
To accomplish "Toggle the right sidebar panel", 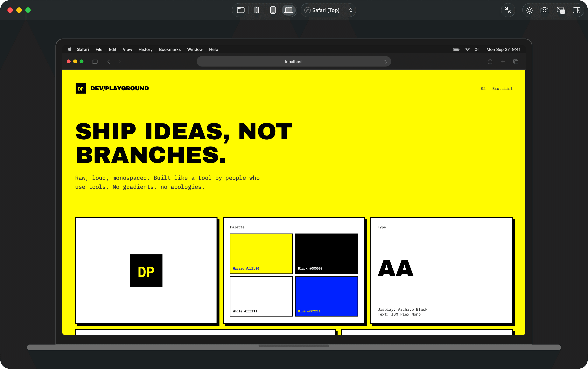I will point(577,10).
